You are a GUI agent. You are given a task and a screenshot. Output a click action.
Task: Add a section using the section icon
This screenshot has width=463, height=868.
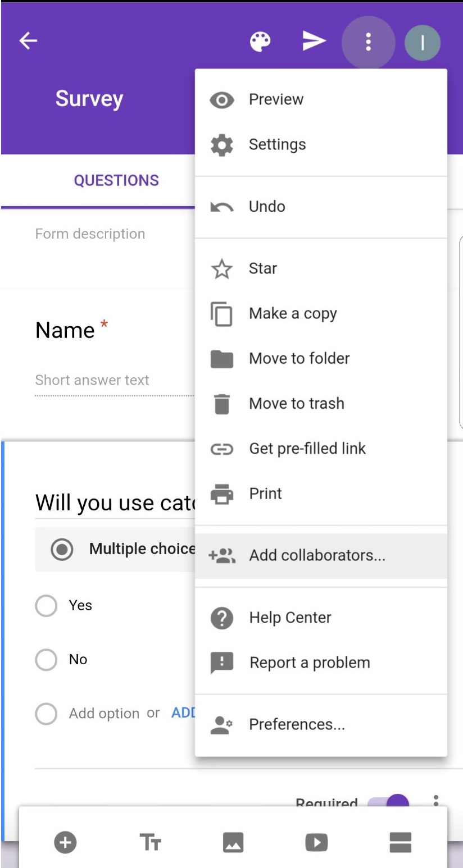(x=400, y=842)
